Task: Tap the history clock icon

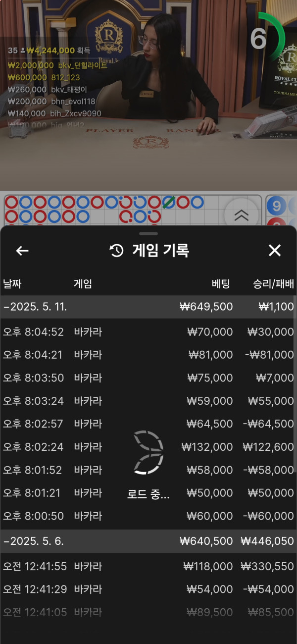Action: point(116,251)
